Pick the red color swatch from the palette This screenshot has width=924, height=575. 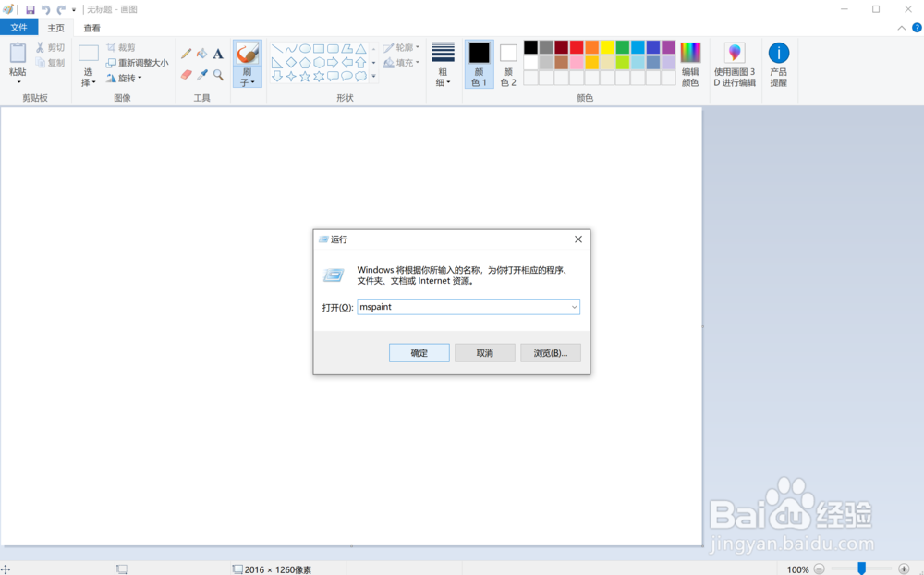tap(576, 46)
